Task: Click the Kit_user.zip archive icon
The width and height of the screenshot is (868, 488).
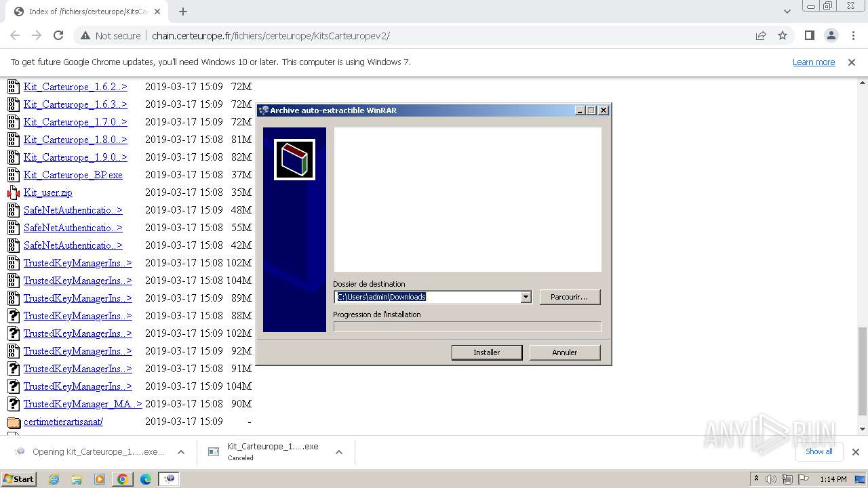Action: tap(14, 192)
